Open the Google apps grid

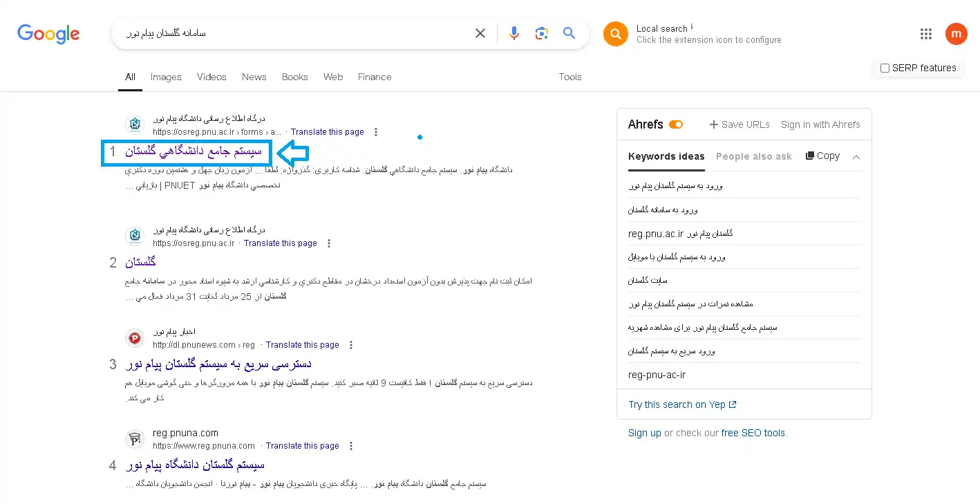926,34
